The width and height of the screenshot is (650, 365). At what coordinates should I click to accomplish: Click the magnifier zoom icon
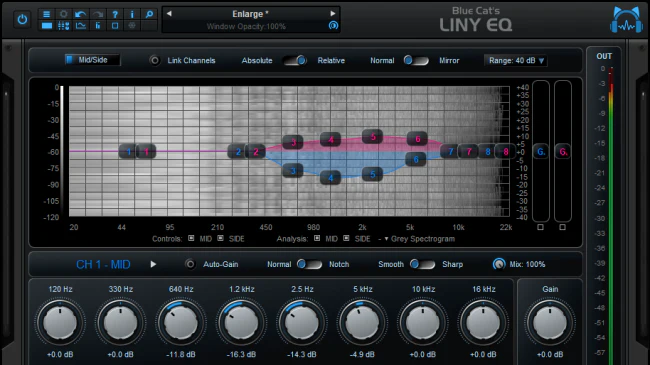coord(149,14)
